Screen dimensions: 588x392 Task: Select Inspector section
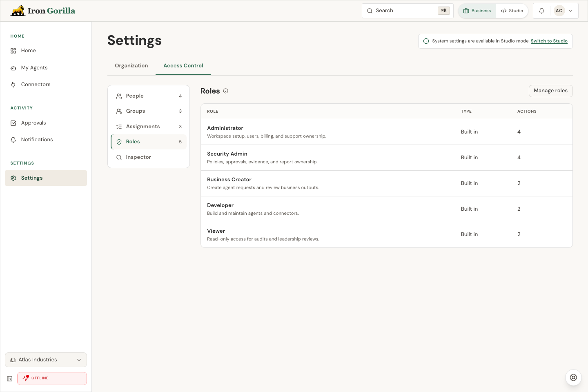[x=149, y=157]
